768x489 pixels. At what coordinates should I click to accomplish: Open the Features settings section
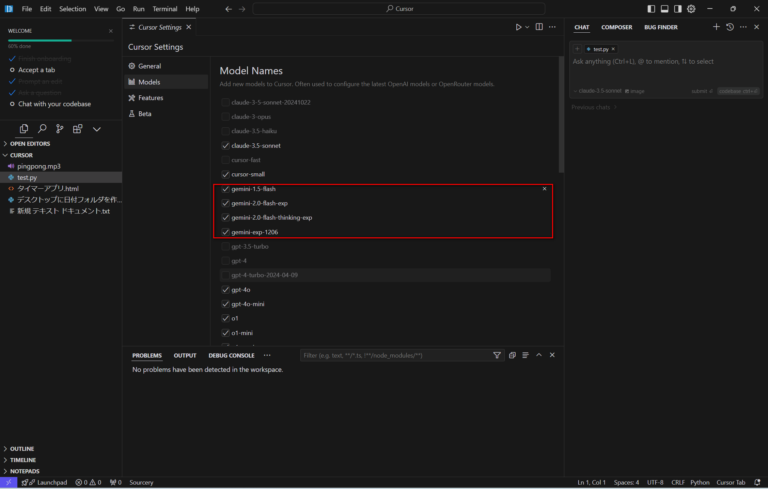151,98
